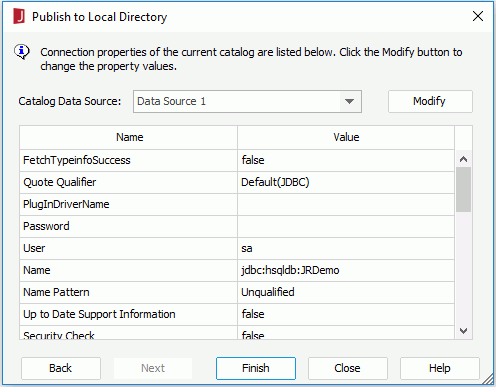Image resolution: width=496 pixels, height=387 pixels.
Task: Click the Data Source 1 combo box field
Action: (x=247, y=101)
